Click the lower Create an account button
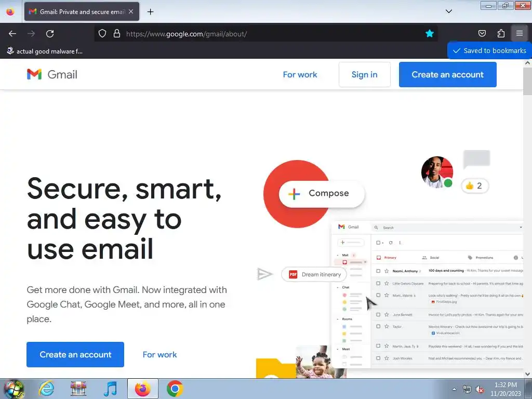The width and height of the screenshot is (532, 399). [x=75, y=354]
